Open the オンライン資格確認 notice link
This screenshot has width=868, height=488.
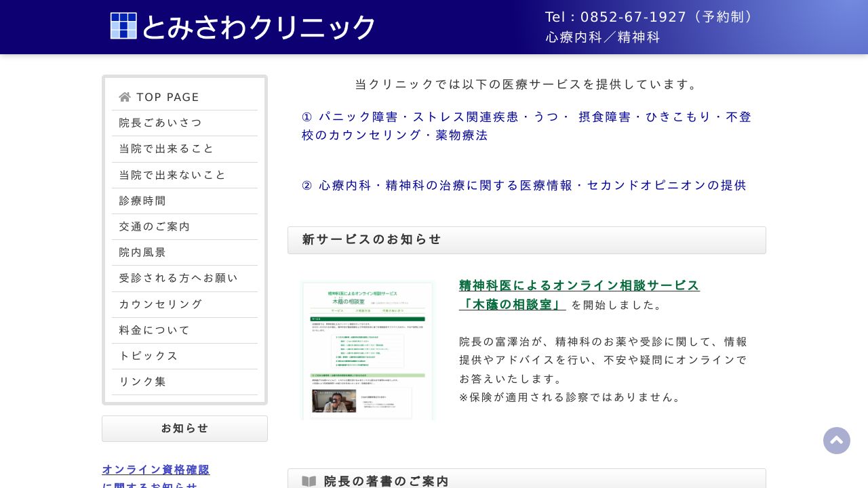[156, 470]
